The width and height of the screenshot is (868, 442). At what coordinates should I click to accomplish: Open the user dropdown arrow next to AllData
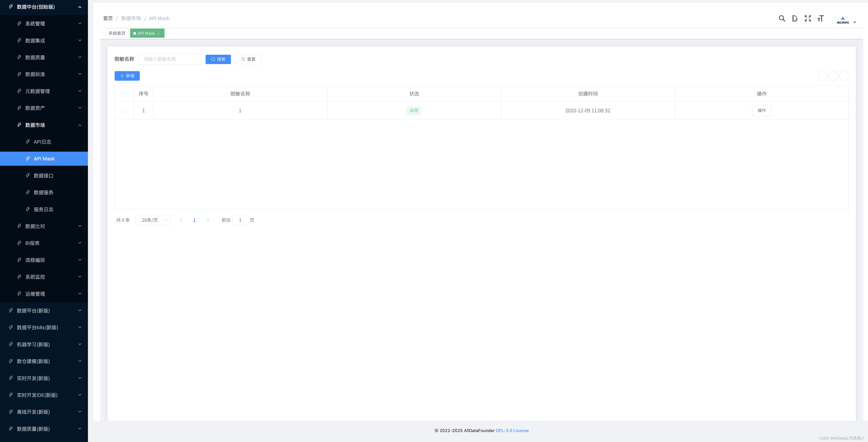coord(855,22)
